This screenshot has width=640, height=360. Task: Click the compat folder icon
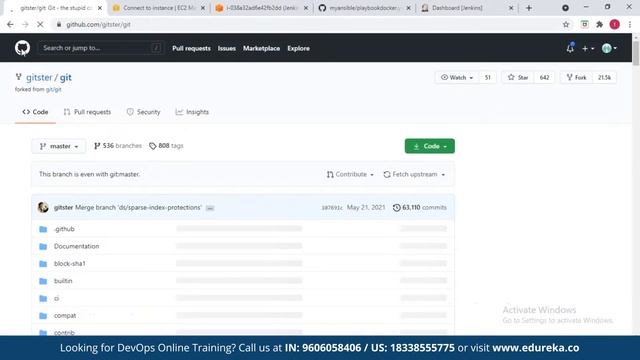pyautogui.click(x=43, y=316)
